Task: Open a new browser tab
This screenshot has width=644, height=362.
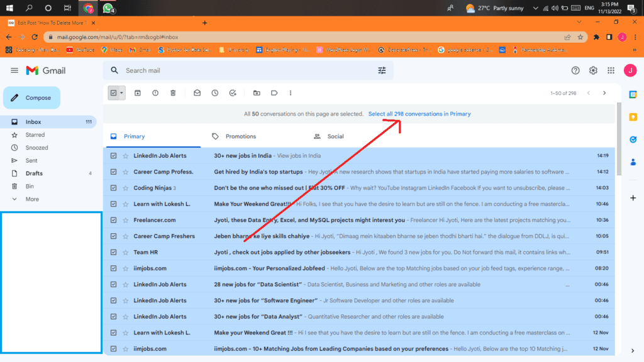Action: 204,23
